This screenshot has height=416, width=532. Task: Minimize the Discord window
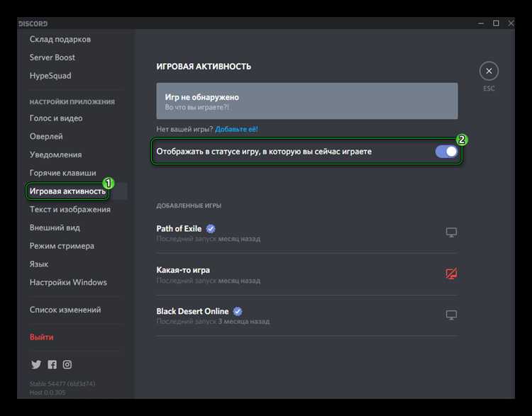pos(481,23)
